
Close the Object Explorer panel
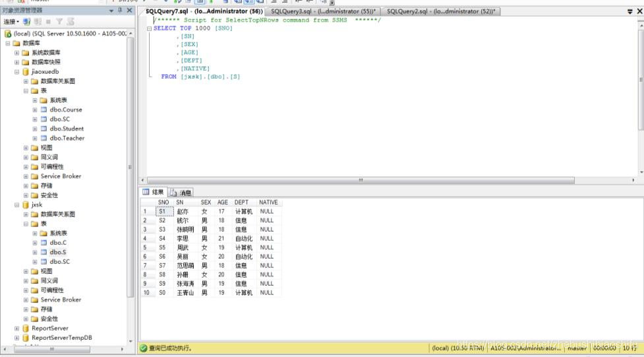pos(129,11)
